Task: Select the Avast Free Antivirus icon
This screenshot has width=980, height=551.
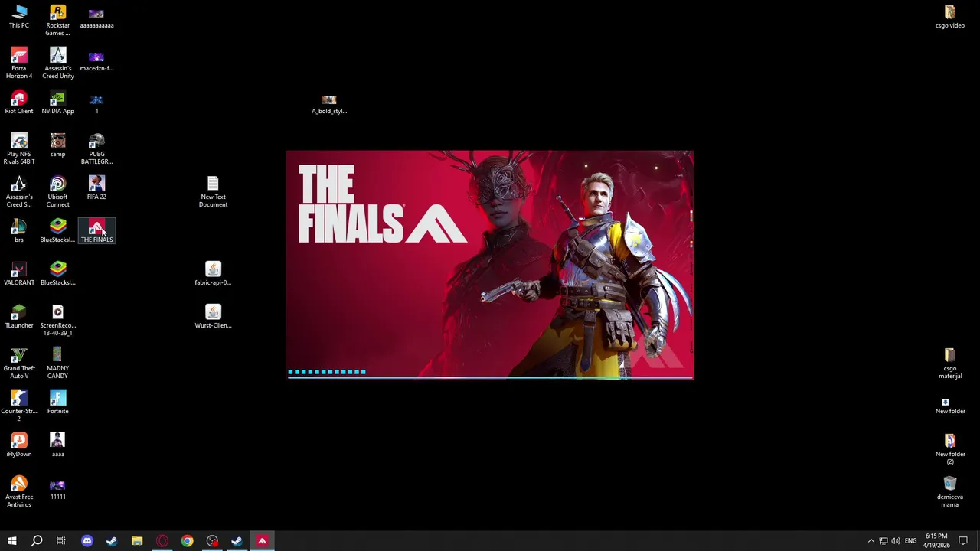Action: [19, 491]
